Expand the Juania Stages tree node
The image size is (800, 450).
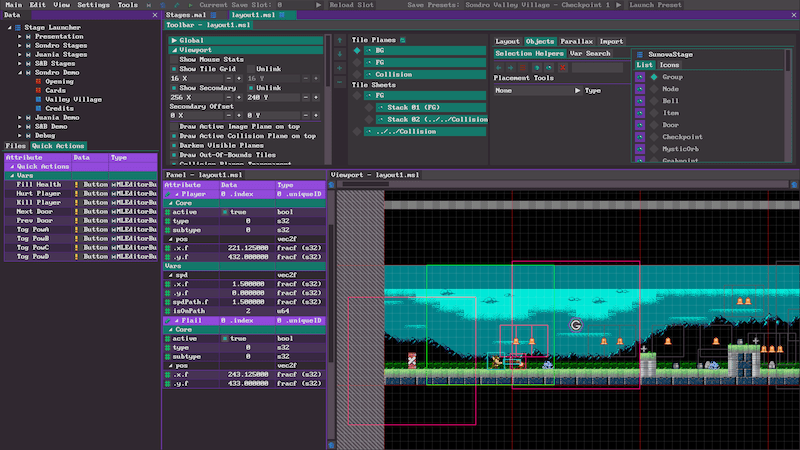click(x=20, y=54)
